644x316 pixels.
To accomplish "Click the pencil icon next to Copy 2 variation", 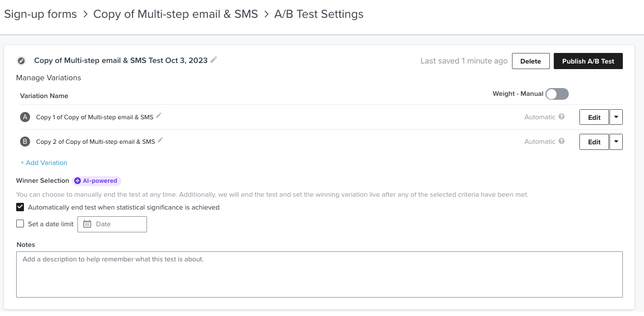I will coord(160,140).
